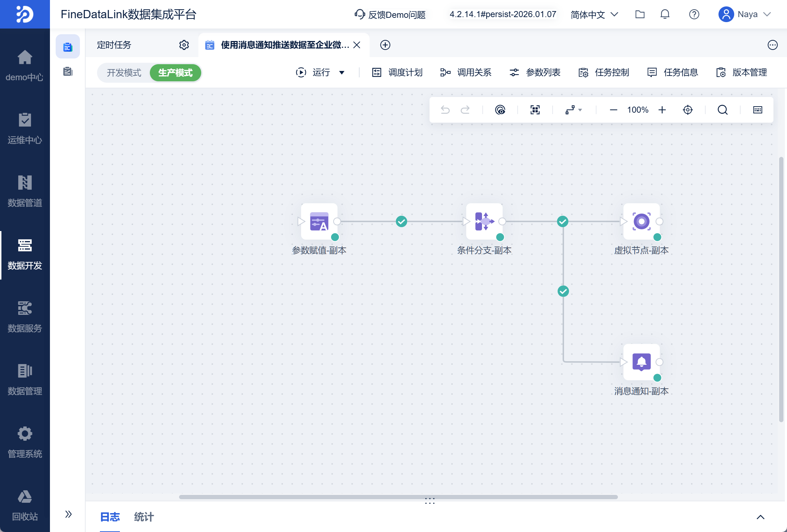Select the 日志 tab
The image size is (787, 532).
pyautogui.click(x=110, y=517)
